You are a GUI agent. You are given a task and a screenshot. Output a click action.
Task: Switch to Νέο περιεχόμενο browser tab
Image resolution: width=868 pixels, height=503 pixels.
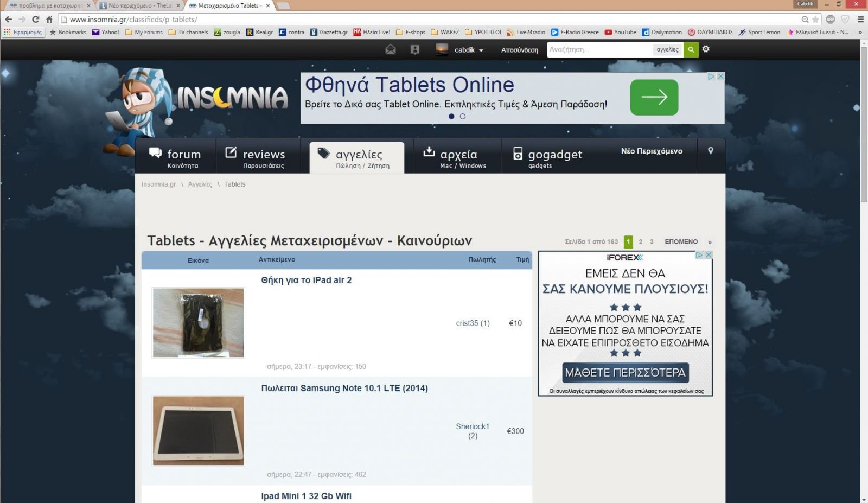click(x=140, y=5)
